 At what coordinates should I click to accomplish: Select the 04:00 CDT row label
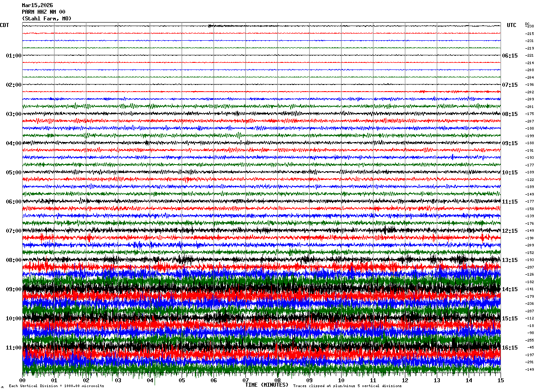pyautogui.click(x=14, y=143)
